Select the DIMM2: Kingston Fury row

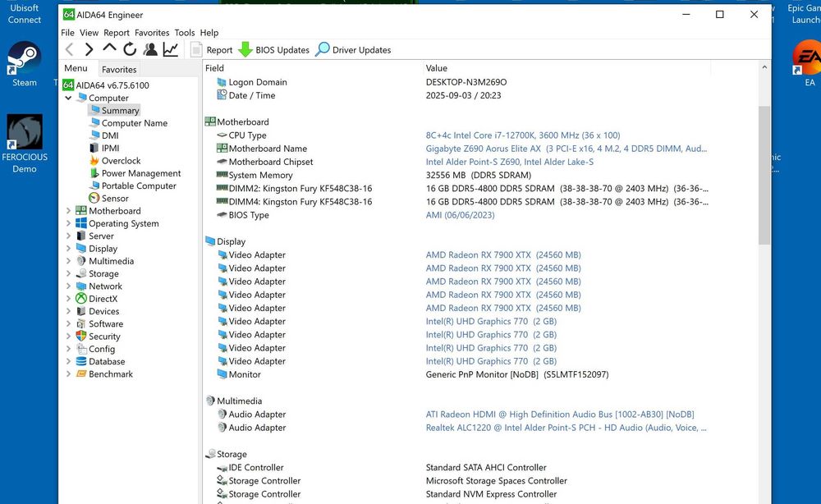(480, 189)
